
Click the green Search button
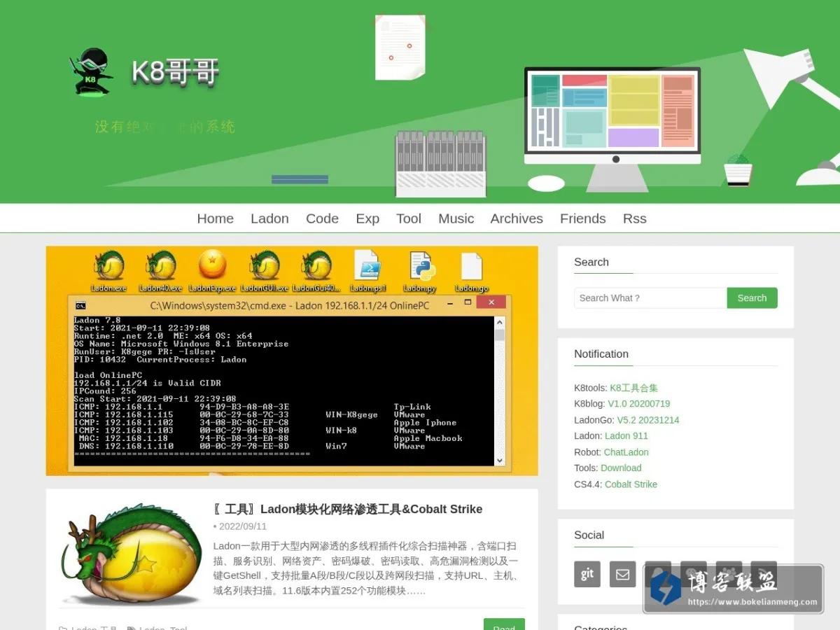752,298
